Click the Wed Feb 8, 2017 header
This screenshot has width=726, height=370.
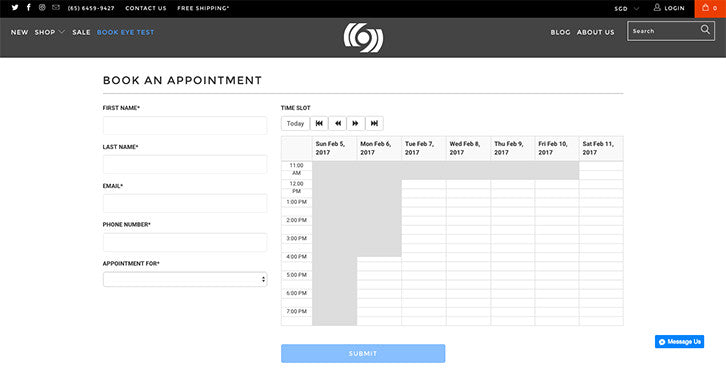coord(468,148)
